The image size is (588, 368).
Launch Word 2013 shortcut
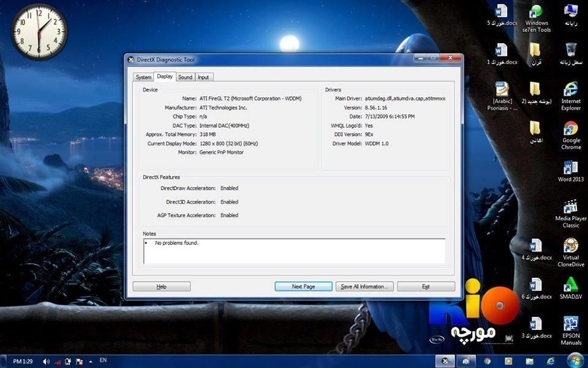click(571, 171)
